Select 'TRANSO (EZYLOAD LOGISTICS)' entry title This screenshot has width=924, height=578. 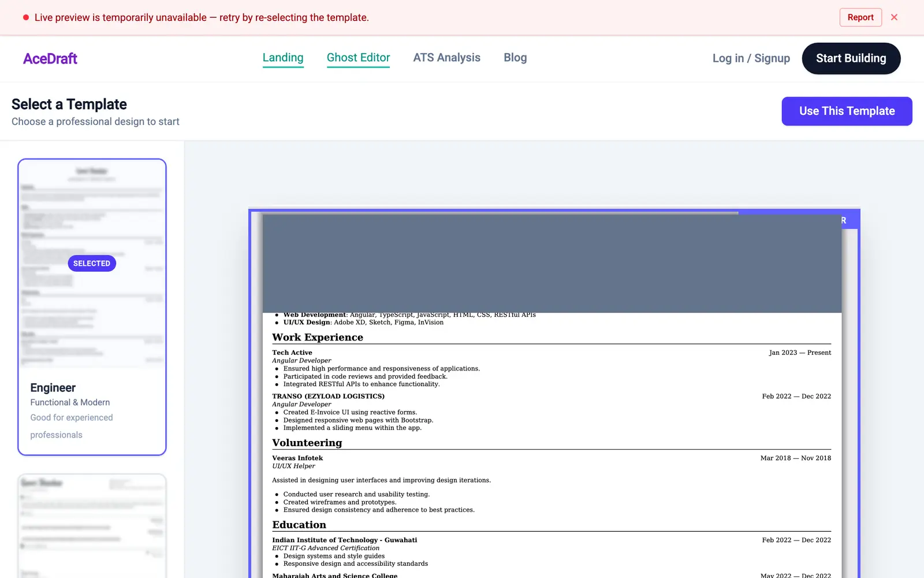click(328, 397)
